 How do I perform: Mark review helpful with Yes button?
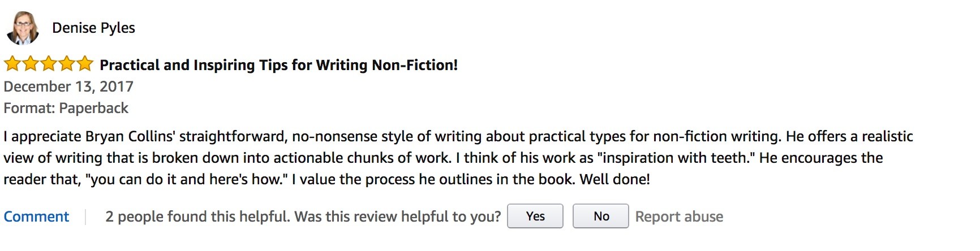click(535, 216)
